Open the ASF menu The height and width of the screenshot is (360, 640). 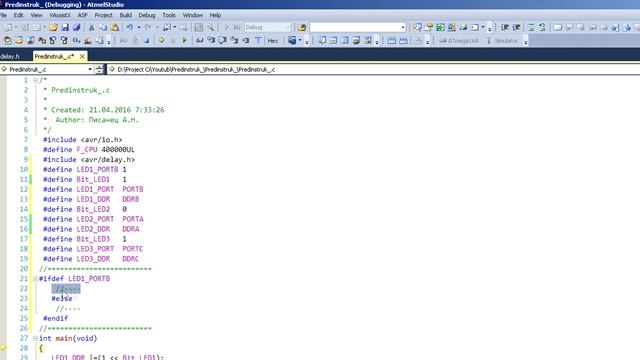click(82, 15)
